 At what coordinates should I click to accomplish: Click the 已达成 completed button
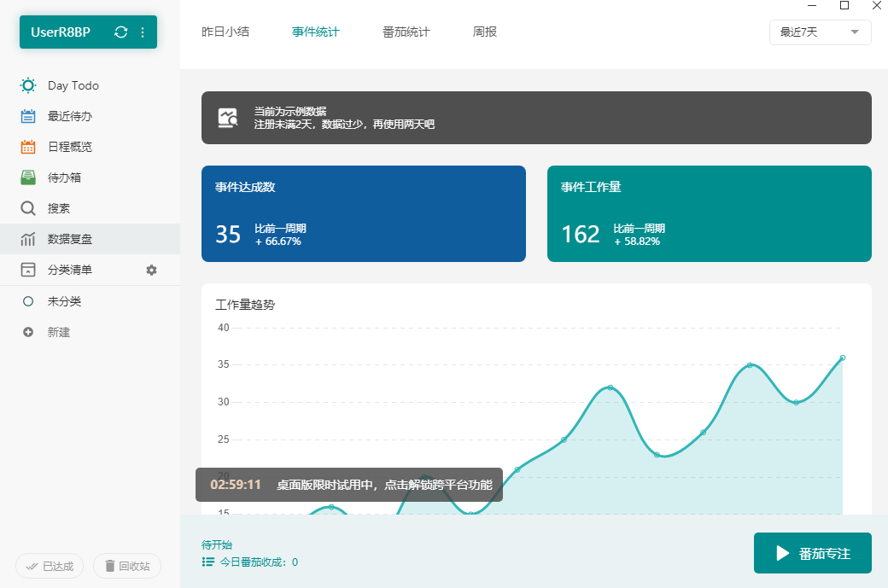[50, 566]
